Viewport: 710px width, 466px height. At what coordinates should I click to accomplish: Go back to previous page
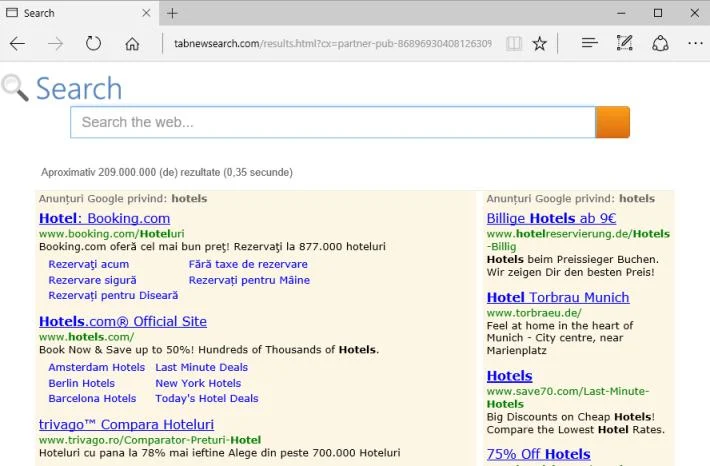tap(17, 43)
